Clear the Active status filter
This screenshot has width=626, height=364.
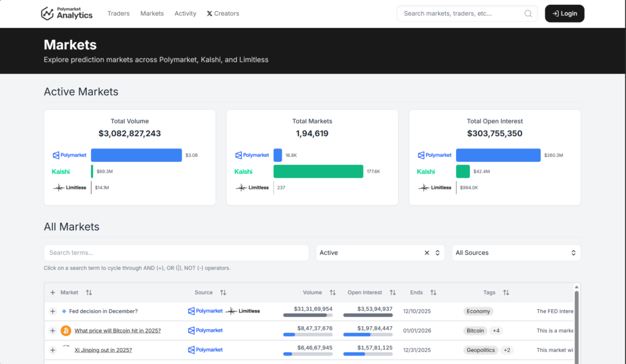[427, 253]
